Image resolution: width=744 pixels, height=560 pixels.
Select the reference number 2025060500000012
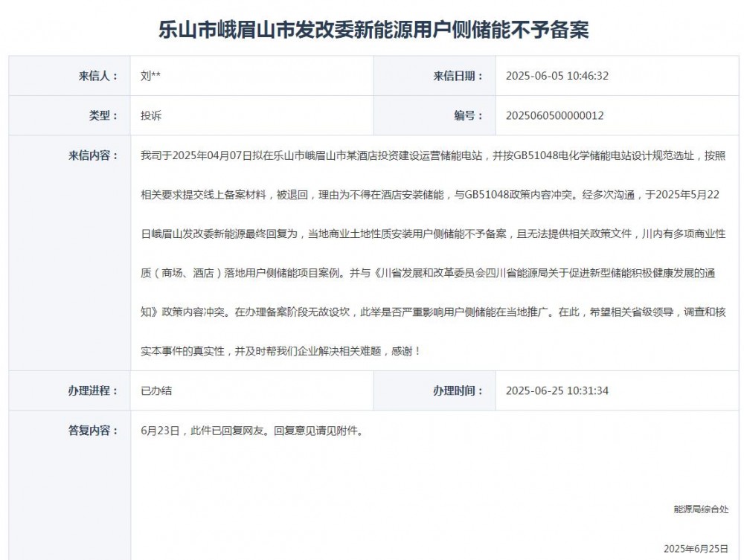point(554,115)
